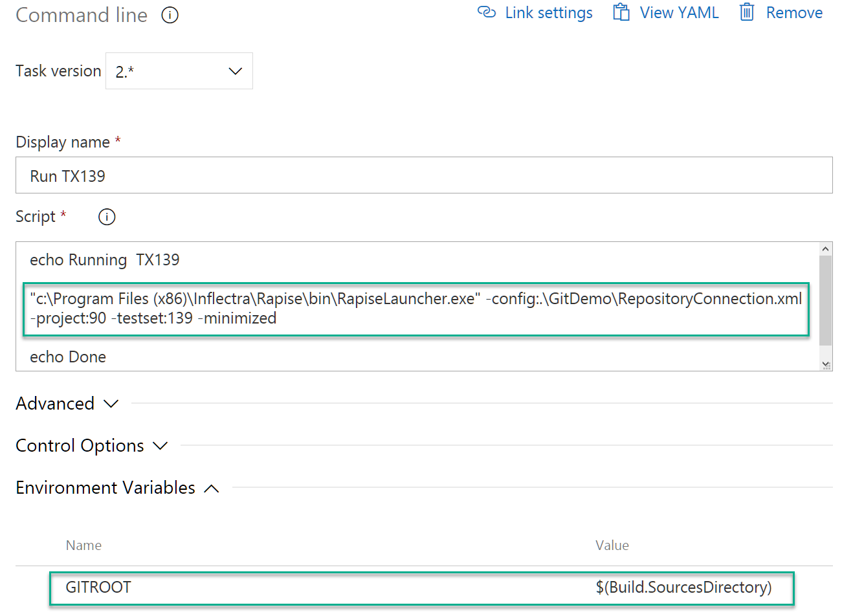Click Remove to delete the task
This screenshot has width=842, height=616.
click(793, 12)
